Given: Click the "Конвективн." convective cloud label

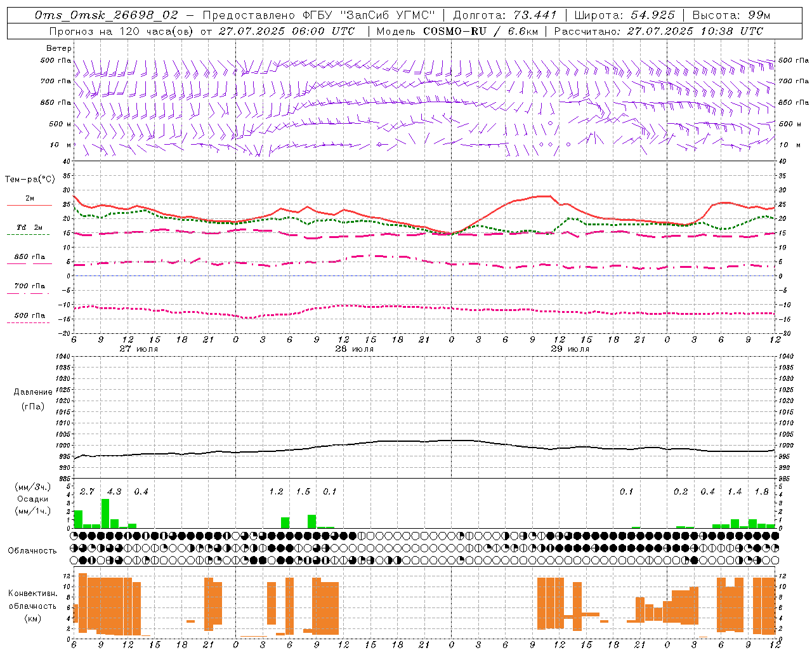Looking at the screenshot, I should tap(32, 594).
